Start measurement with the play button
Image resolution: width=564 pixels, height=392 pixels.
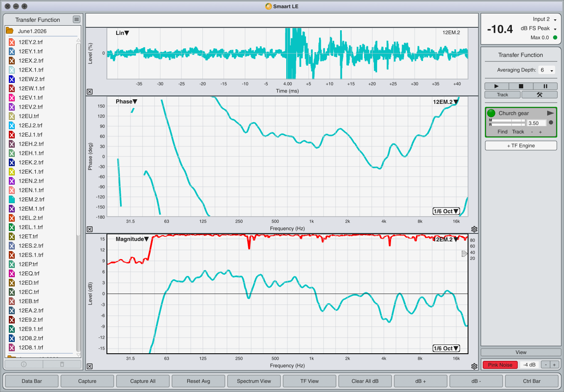click(x=497, y=86)
